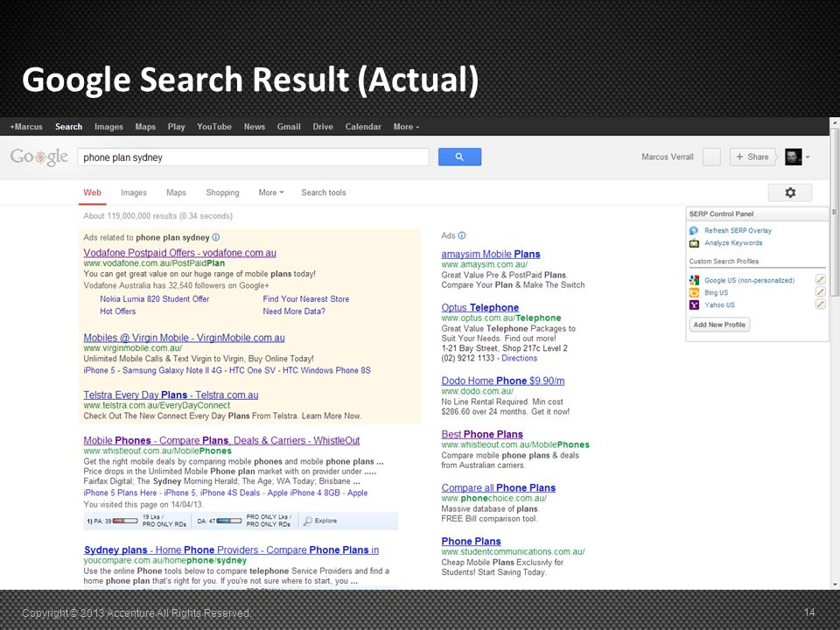Switch to the Maps search tab
The width and height of the screenshot is (840, 630).
tap(176, 192)
